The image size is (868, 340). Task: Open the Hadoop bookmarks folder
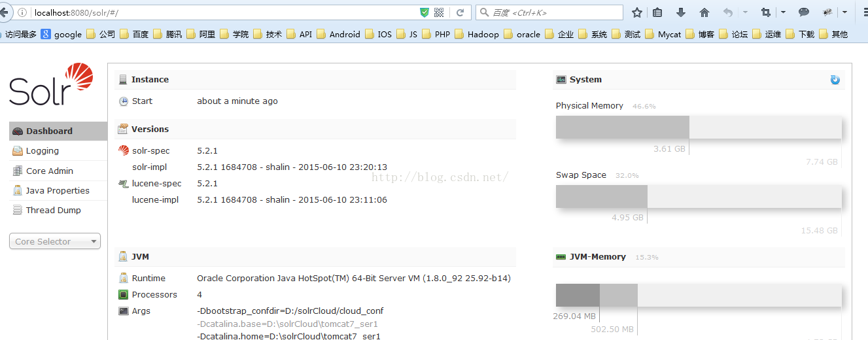476,35
